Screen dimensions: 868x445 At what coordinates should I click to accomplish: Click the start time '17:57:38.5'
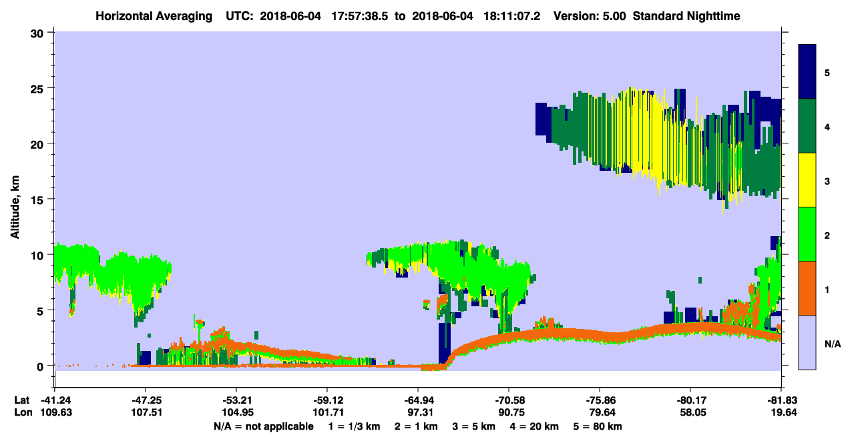360,15
